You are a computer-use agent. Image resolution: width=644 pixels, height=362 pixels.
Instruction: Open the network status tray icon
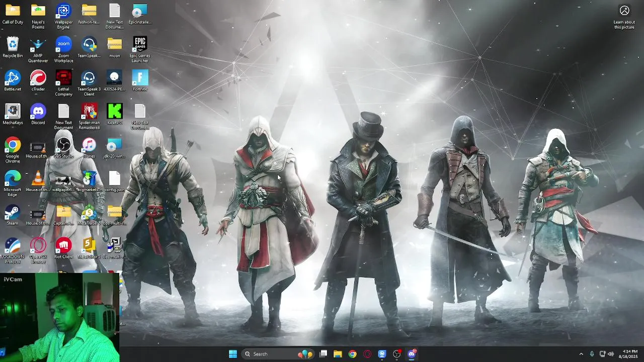602,354
